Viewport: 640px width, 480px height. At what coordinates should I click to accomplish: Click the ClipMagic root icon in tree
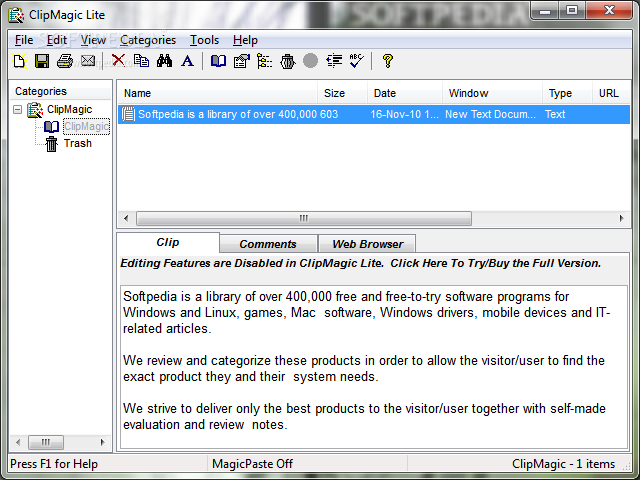point(35,110)
